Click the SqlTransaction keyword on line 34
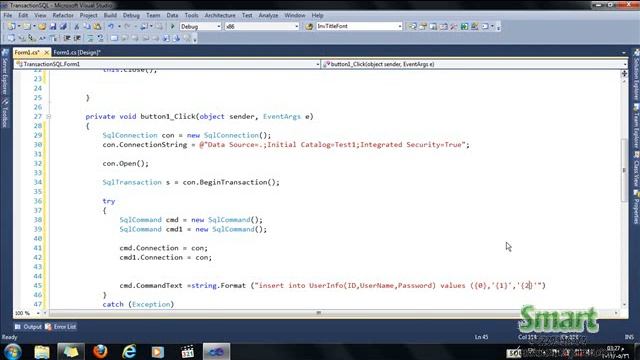Viewport: 640px width, 360px height. coord(132,182)
